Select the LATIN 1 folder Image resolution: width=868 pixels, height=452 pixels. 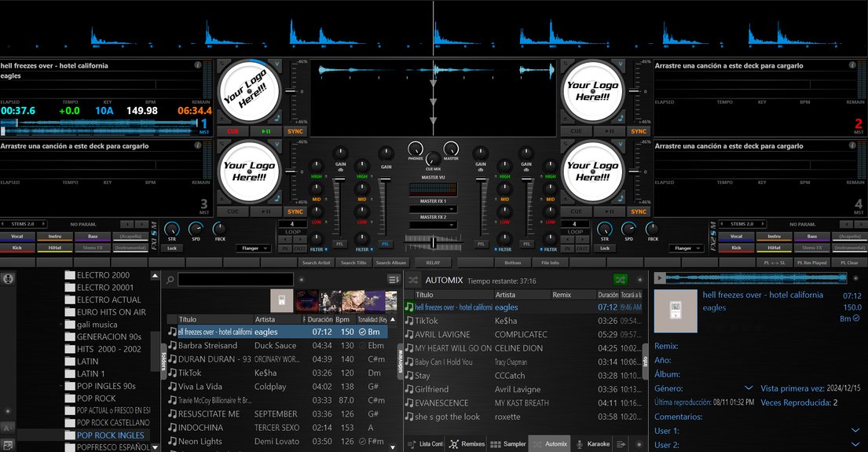coord(91,373)
